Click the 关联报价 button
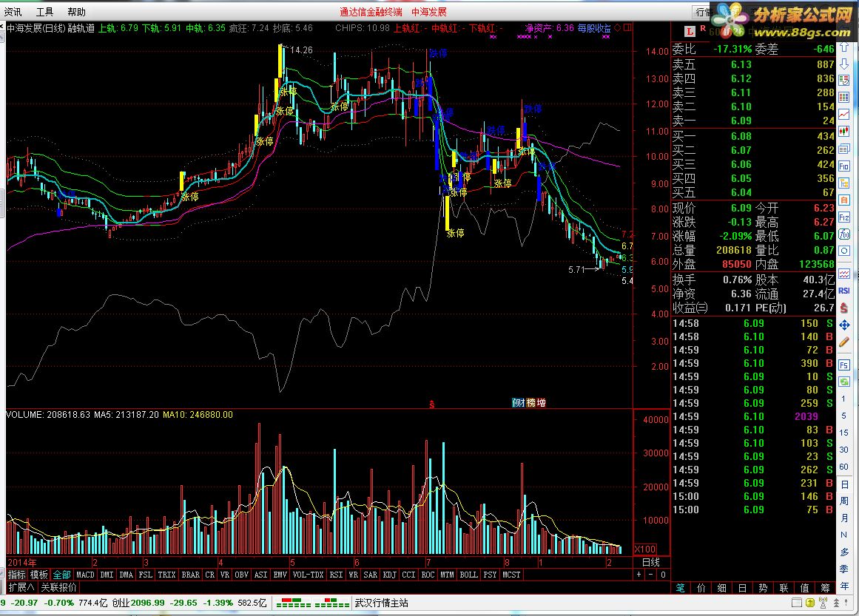This screenshot has width=859, height=616. point(58,587)
